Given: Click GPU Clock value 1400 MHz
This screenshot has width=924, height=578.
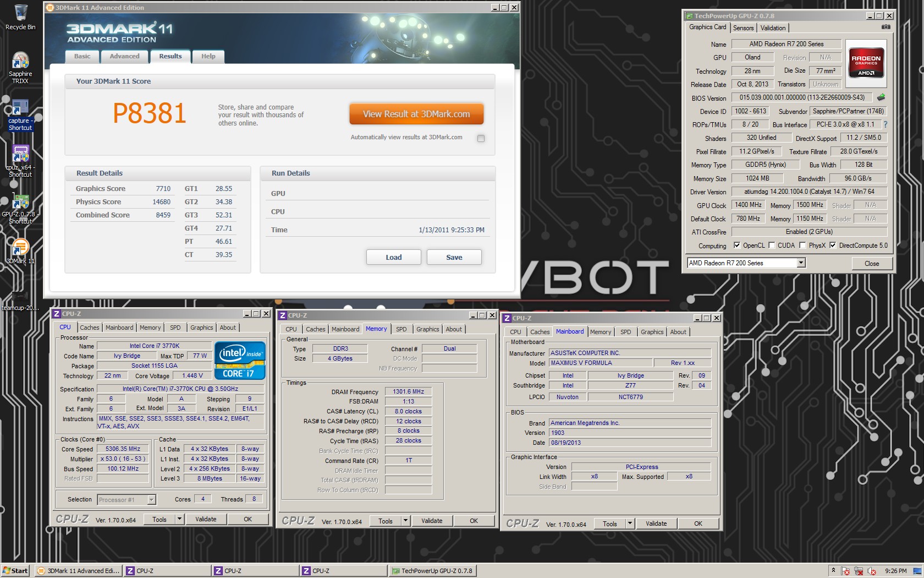Looking at the screenshot, I should point(748,205).
